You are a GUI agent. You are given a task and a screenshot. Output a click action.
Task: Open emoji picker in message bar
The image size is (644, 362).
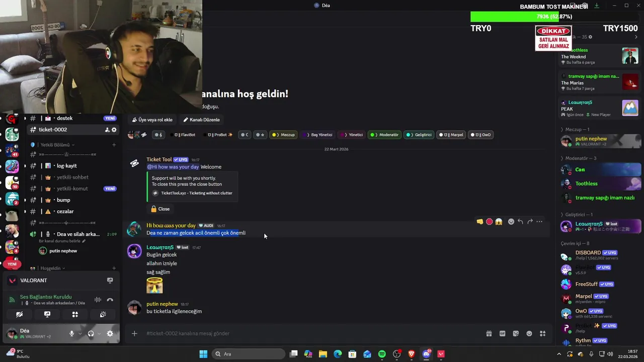point(529,333)
